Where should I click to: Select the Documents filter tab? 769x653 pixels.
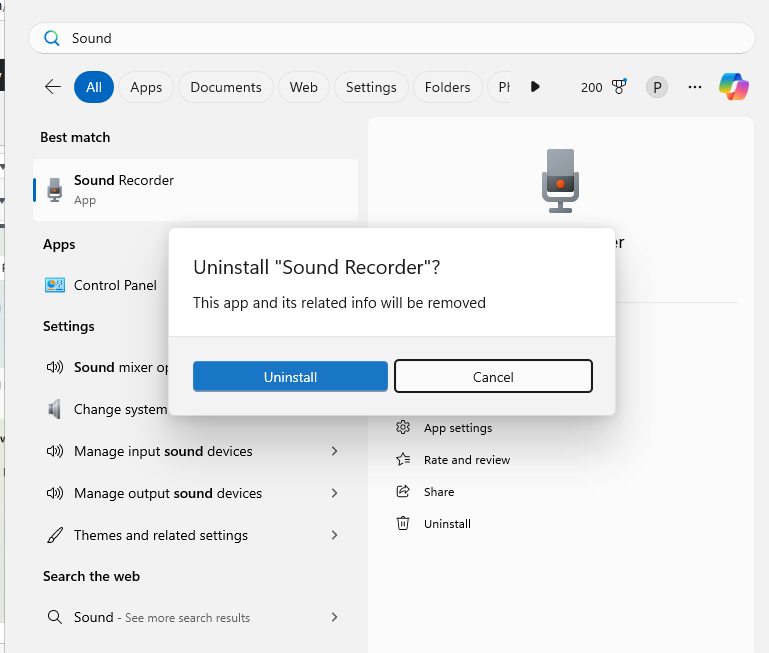click(226, 87)
